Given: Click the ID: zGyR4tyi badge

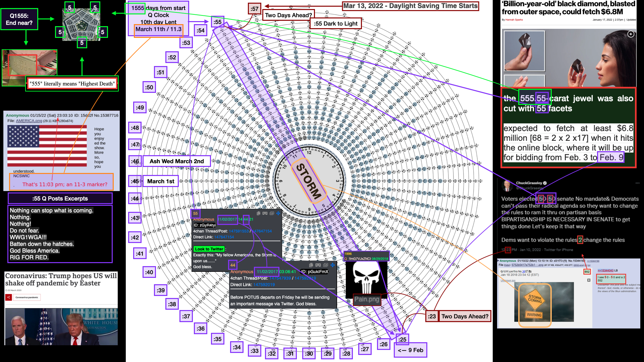Looking at the screenshot, I should coord(205,225).
